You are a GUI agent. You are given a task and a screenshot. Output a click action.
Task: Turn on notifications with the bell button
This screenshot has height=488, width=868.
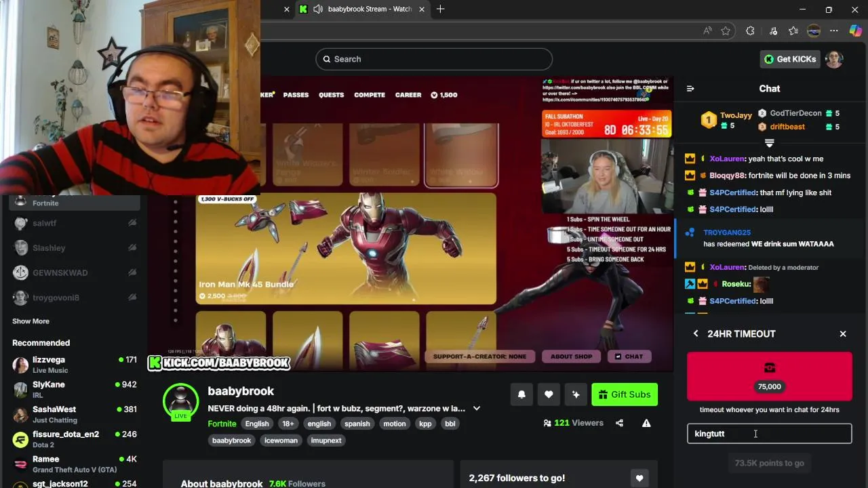[x=521, y=394]
